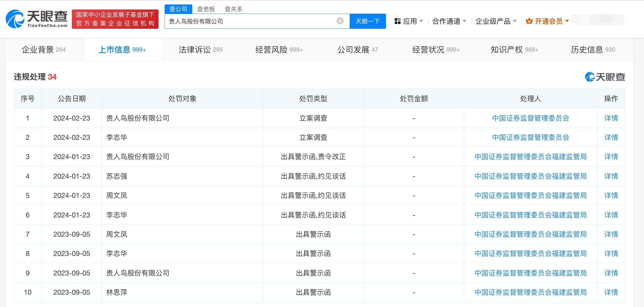
Task: Open 中国证券监督管理委员会 link in row 1
Action: (x=531, y=118)
